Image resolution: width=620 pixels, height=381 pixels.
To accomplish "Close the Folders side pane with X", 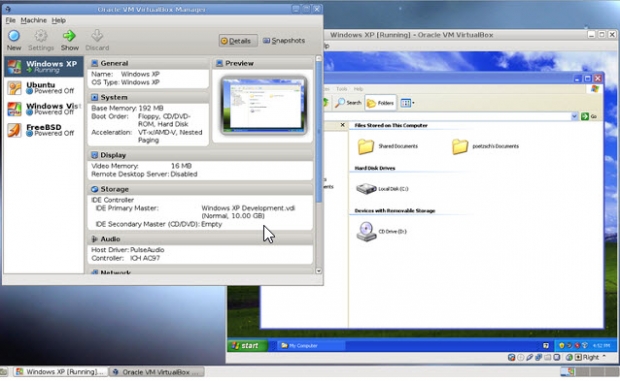I will pyautogui.click(x=342, y=125).
